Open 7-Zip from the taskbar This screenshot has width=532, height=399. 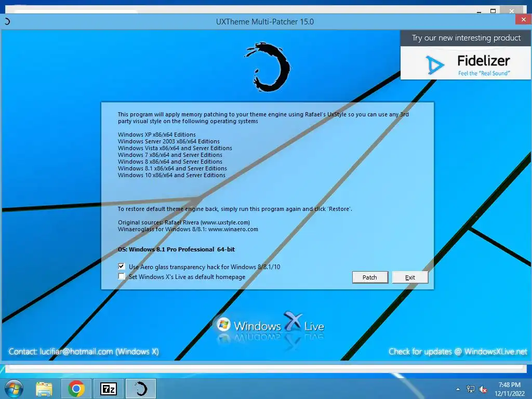pos(109,389)
